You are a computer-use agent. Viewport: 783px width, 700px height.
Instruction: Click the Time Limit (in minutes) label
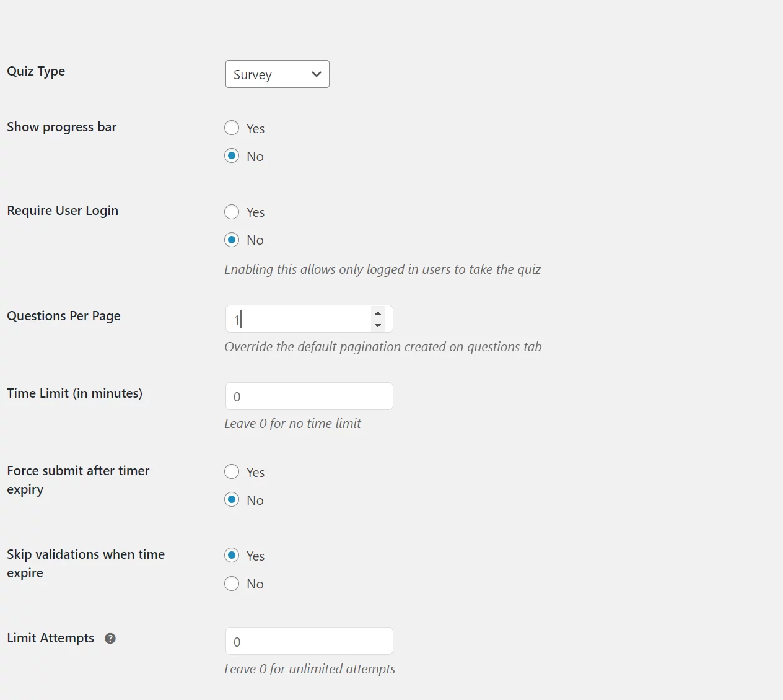click(x=74, y=393)
